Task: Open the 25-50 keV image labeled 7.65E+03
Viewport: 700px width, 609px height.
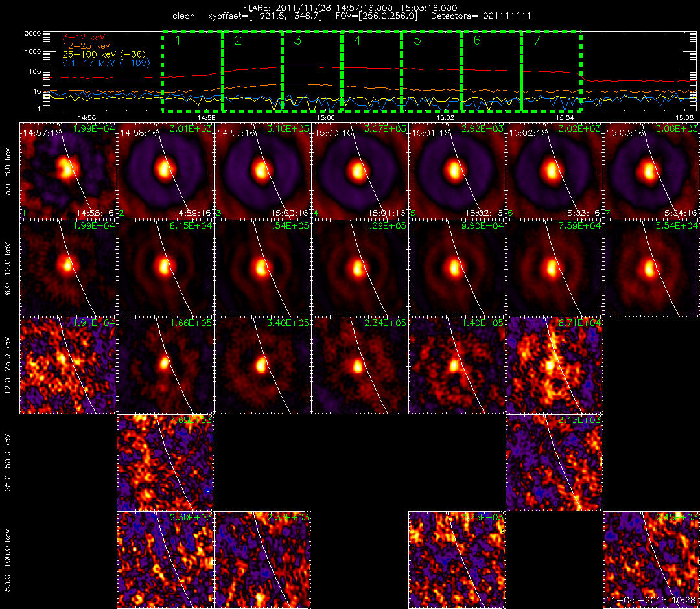Action: [165, 463]
